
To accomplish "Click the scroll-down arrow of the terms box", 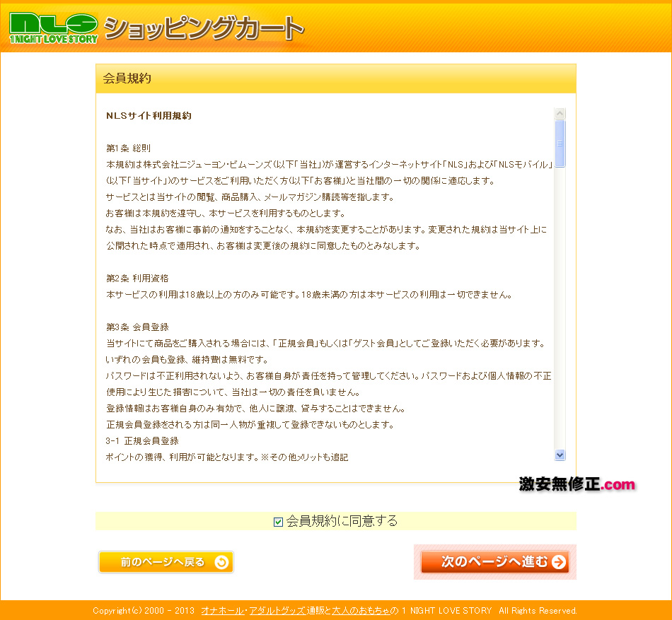I will (560, 455).
